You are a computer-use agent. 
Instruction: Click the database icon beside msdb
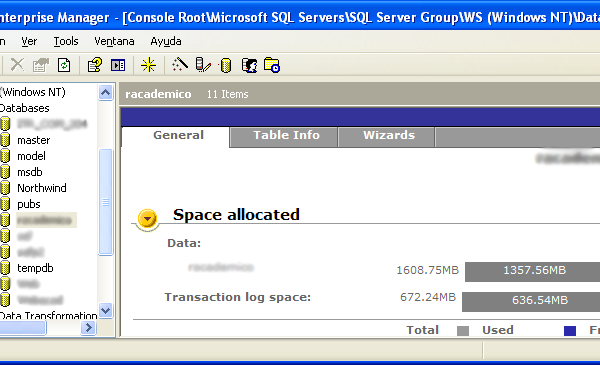coord(5,172)
